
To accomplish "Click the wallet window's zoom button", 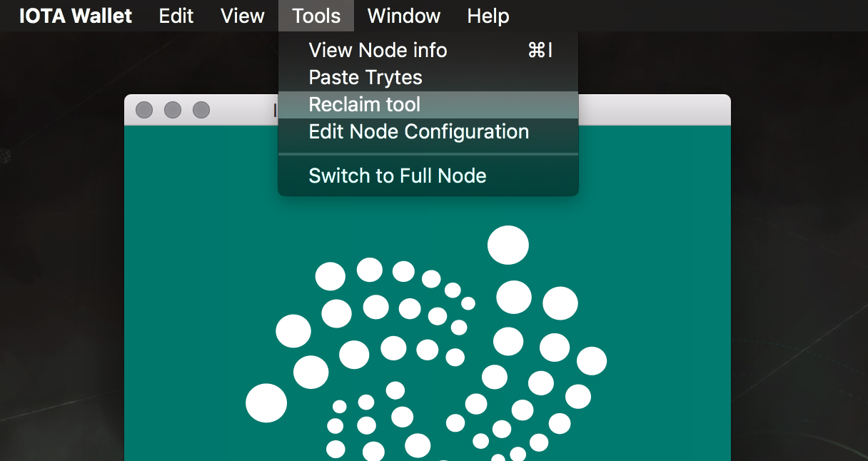I will click(201, 110).
